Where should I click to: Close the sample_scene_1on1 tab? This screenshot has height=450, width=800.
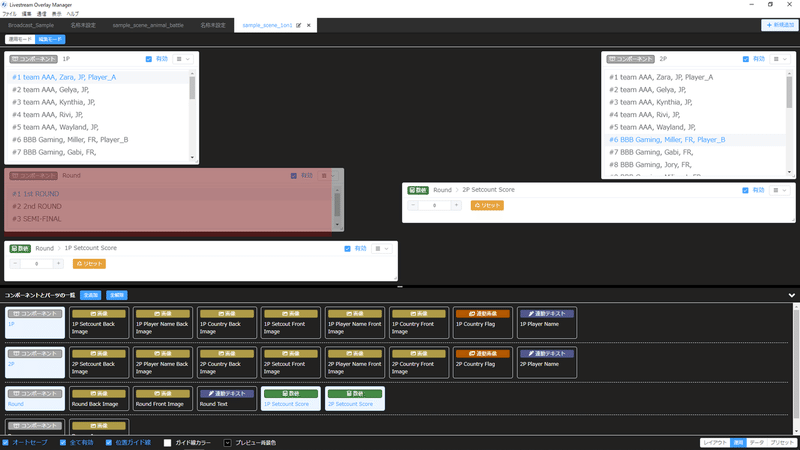tap(309, 25)
